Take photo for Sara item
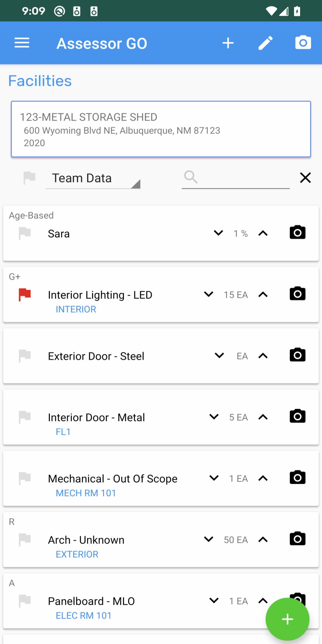Viewport: 322px width, 644px height. (x=298, y=232)
